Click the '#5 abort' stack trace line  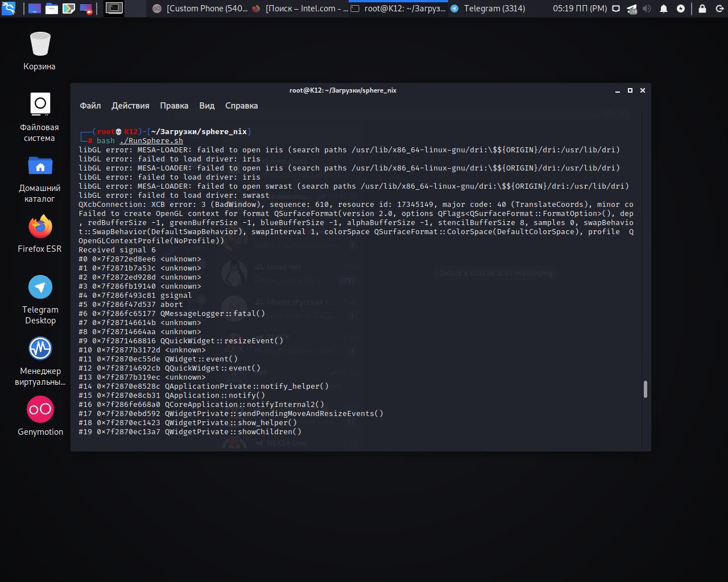[x=131, y=305]
